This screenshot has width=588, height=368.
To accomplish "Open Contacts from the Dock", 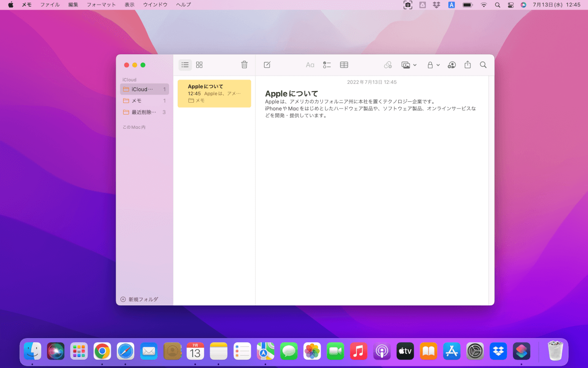I will (x=172, y=352).
